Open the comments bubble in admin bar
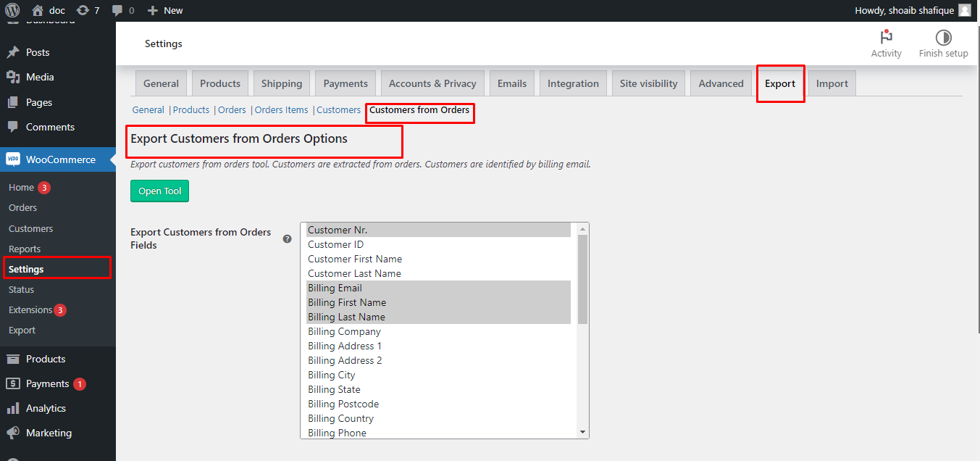The width and height of the screenshot is (980, 461). pos(117,11)
